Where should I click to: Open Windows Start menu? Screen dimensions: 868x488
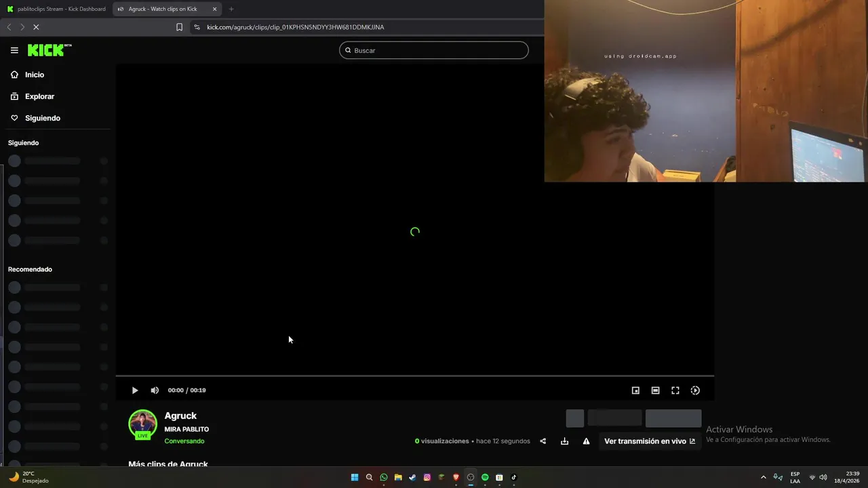point(355,477)
